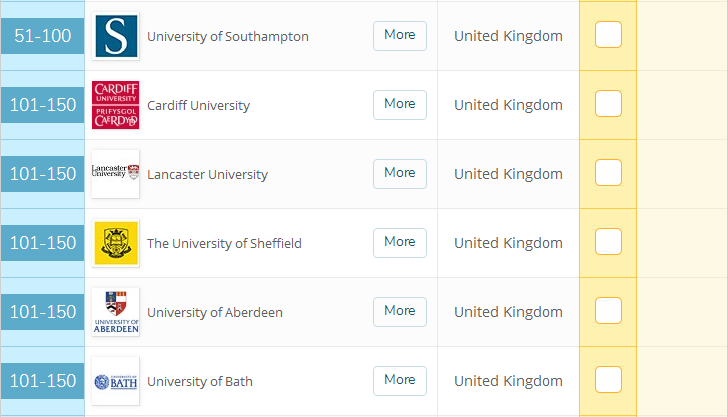Open the Cardiff University name link
Viewport: 728px width, 417px height.
point(198,106)
